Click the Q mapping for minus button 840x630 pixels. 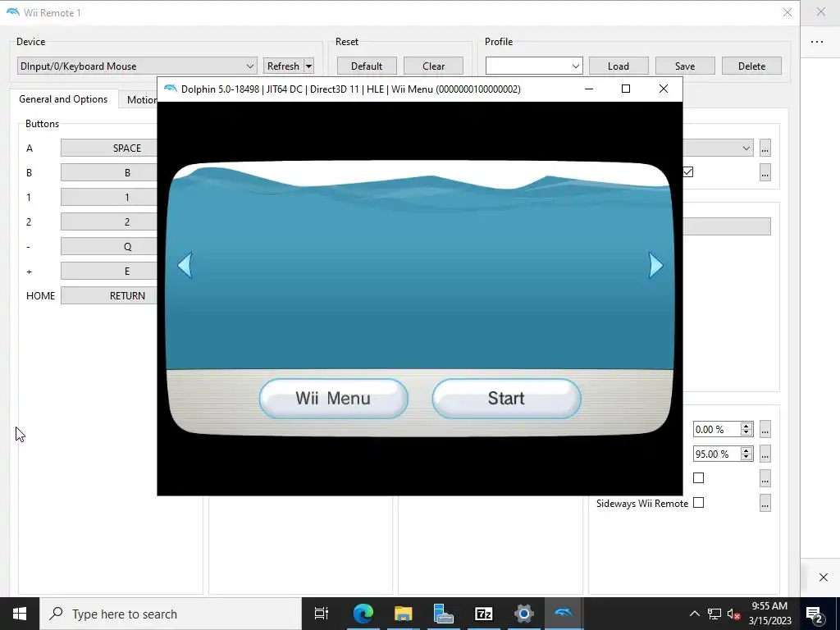point(109,246)
